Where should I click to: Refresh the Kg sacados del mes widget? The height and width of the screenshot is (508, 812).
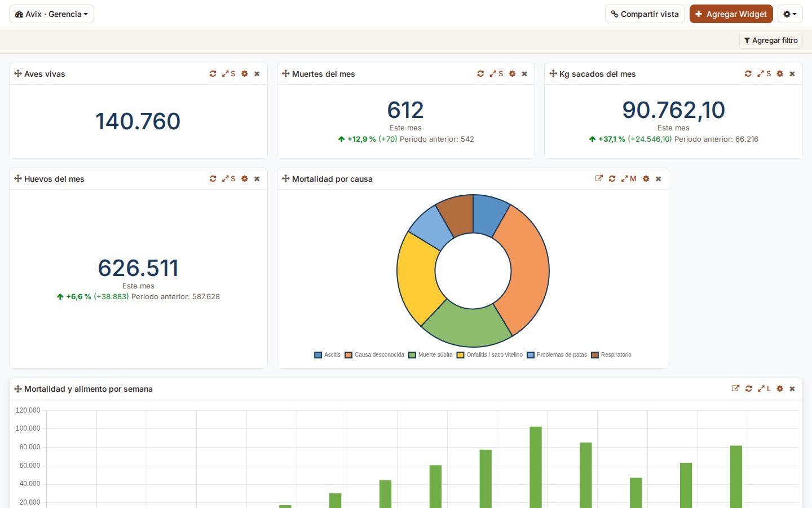(x=748, y=74)
